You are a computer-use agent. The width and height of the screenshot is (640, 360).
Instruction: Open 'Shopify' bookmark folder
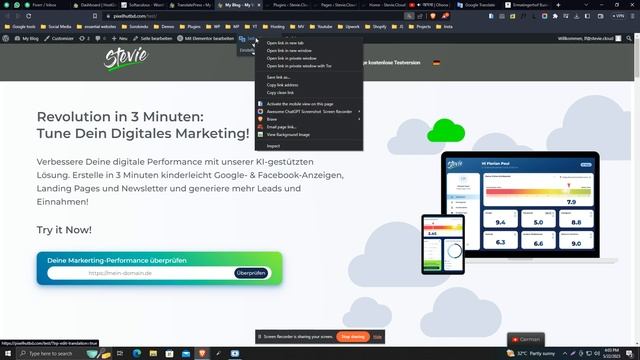tap(376, 27)
